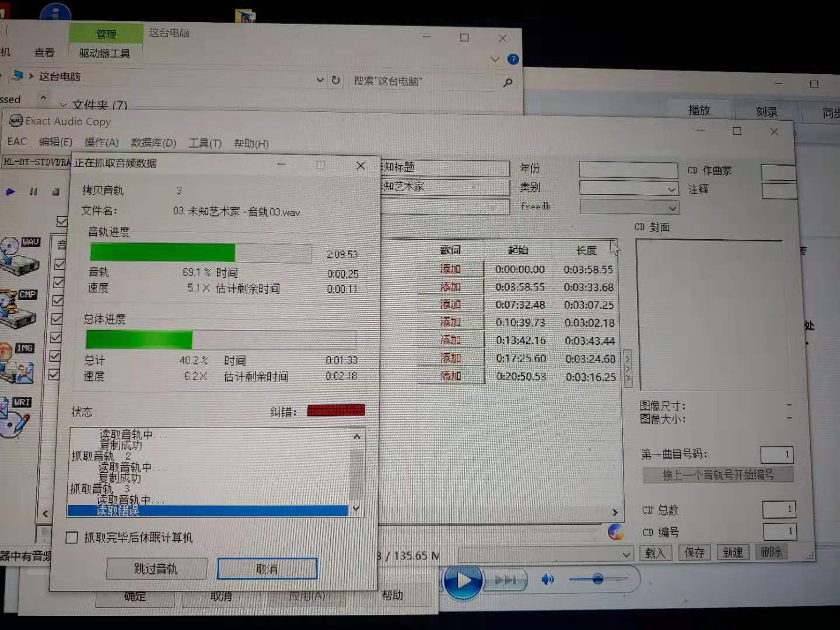Screen dimensions: 840x630
Task: Open the 操作(A) menu
Action: (101, 142)
